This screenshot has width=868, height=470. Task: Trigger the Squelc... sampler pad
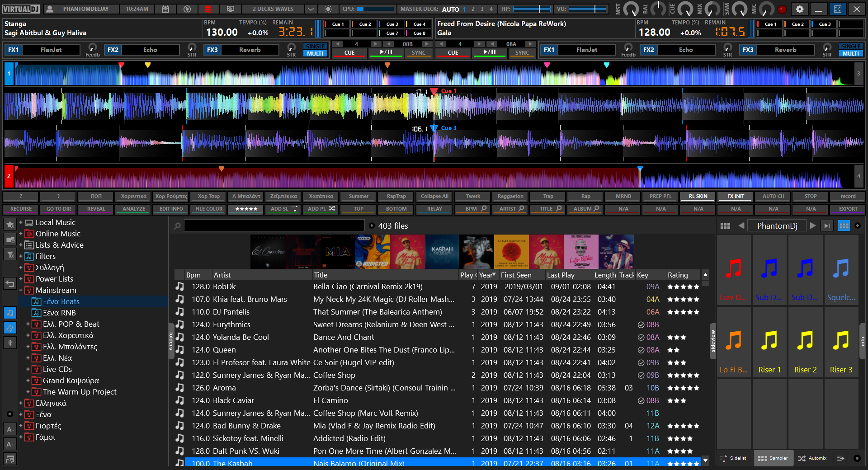point(841,270)
